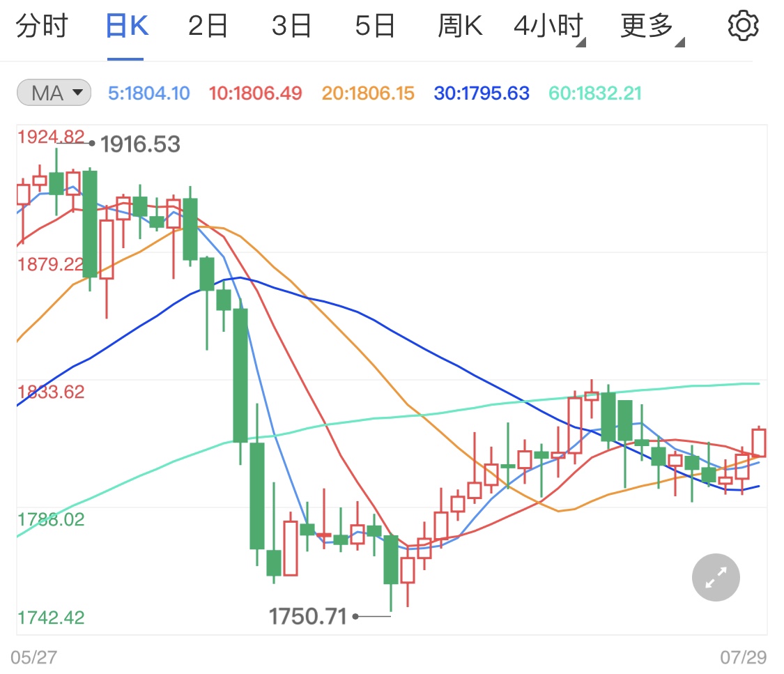Screen dimensions: 784x674
Task: Open the 5日 five-day chart view
Action: 375,25
